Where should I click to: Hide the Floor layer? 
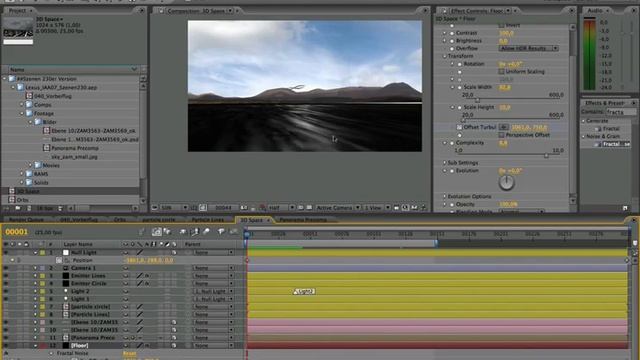click(6, 346)
